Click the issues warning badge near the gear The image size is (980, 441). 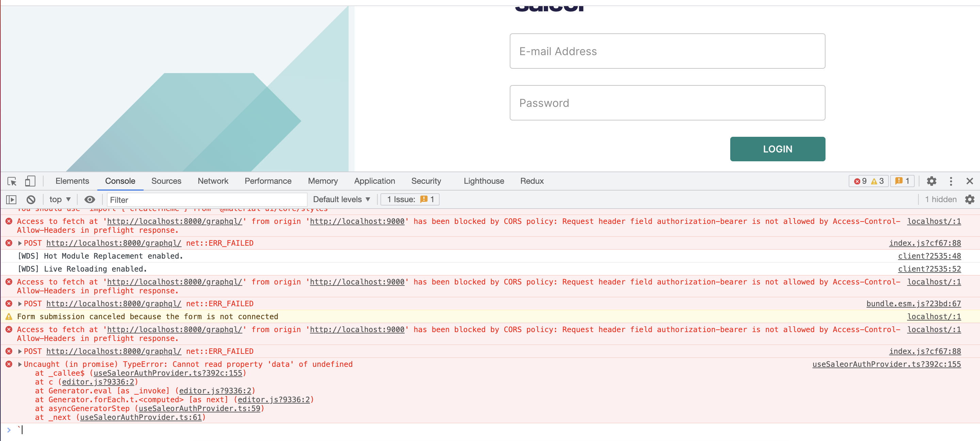[902, 181]
